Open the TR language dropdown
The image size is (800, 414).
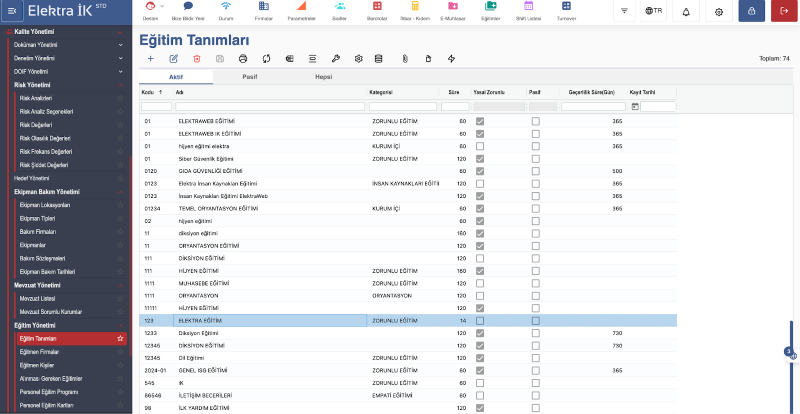point(654,11)
